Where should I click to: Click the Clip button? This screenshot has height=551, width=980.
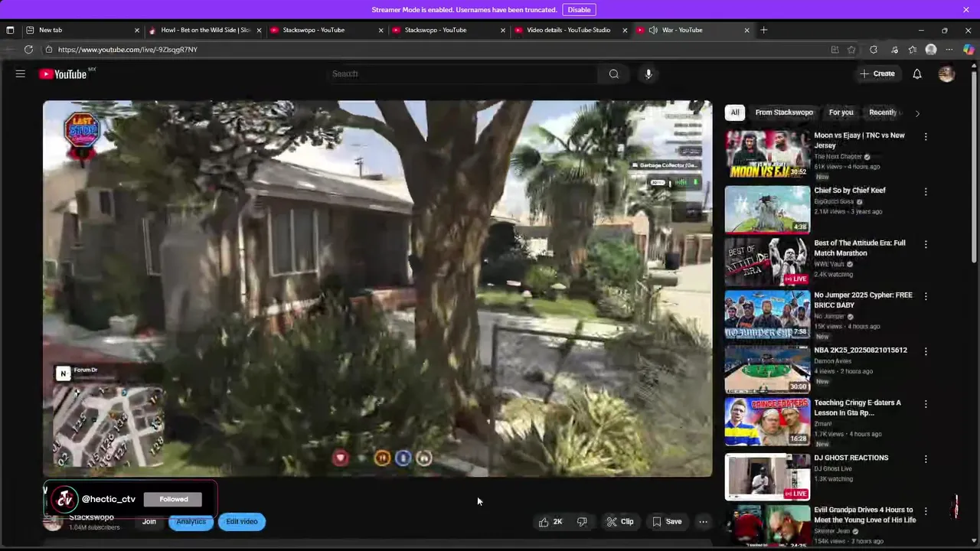click(x=620, y=522)
